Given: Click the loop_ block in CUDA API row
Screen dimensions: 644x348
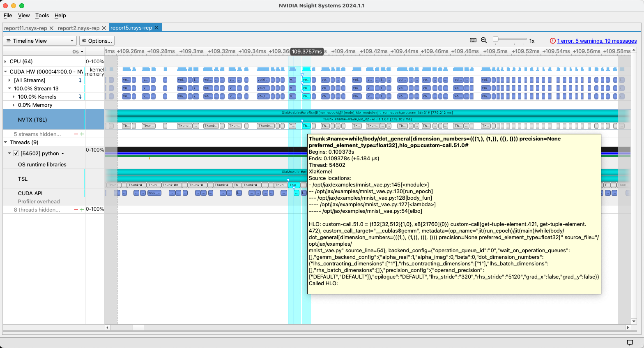Looking at the screenshot, I should click(154, 193).
